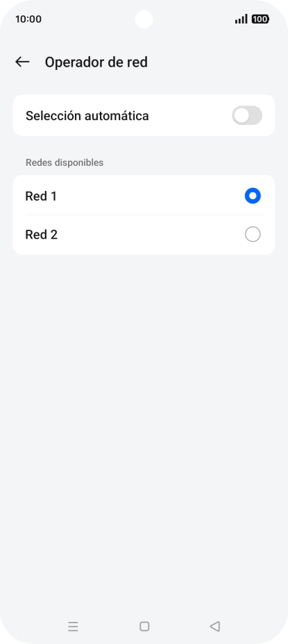
Task: Select the Red 2 radio button
Action: 253,235
